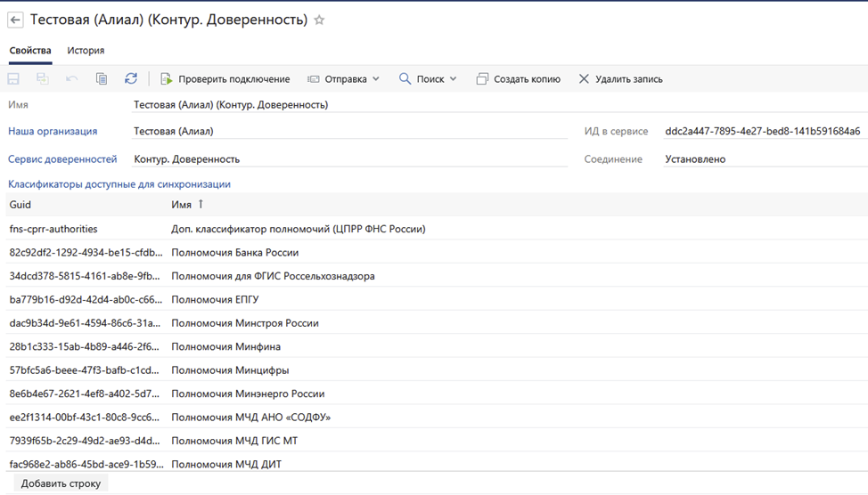Click the refresh icon in toolbar
This screenshot has width=868, height=495.
[131, 79]
